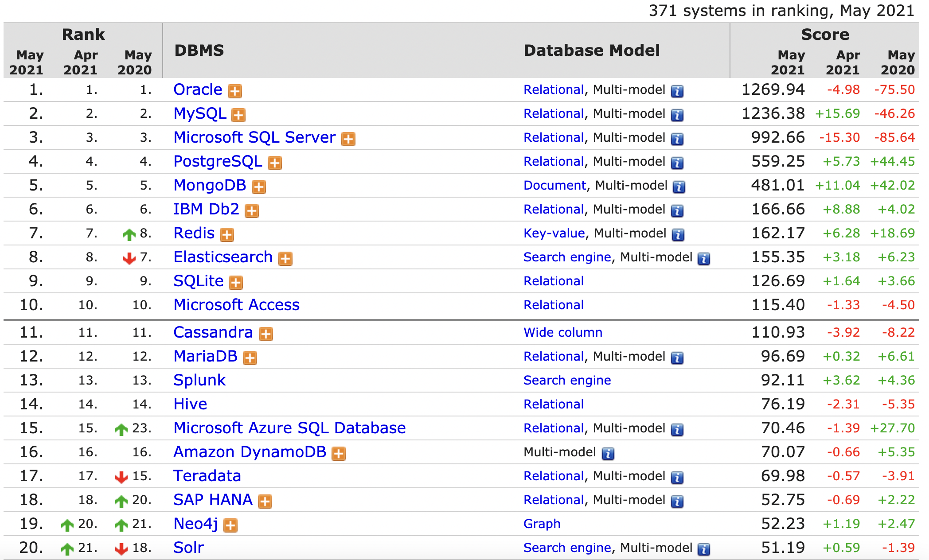Open the Microsoft SQL Server link
Screen dimensions: 929x560
click(254, 137)
